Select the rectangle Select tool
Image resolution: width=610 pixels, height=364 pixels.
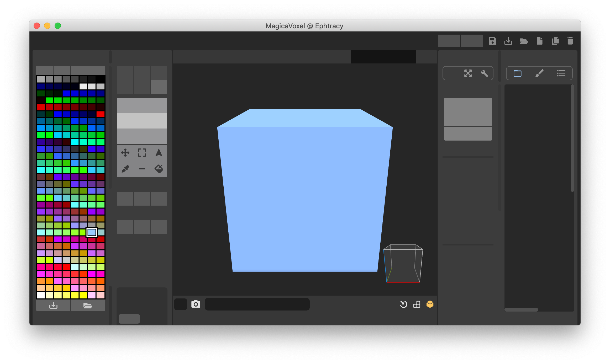point(142,152)
